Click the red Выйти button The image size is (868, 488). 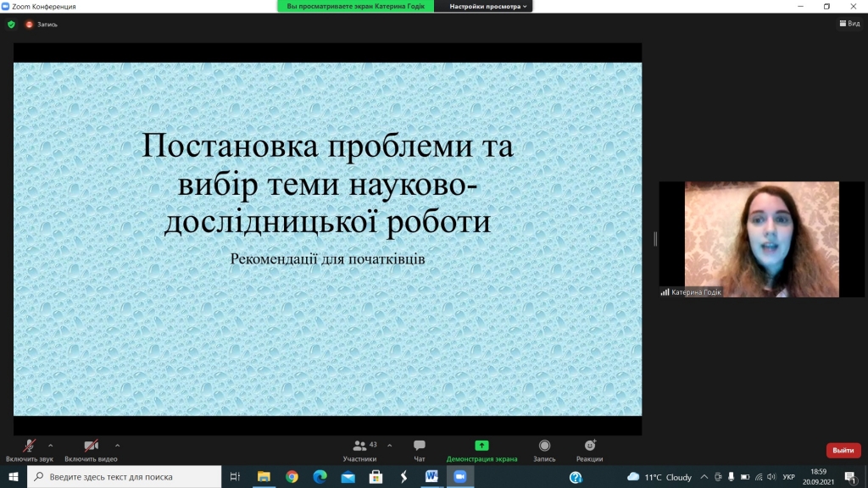tap(843, 450)
